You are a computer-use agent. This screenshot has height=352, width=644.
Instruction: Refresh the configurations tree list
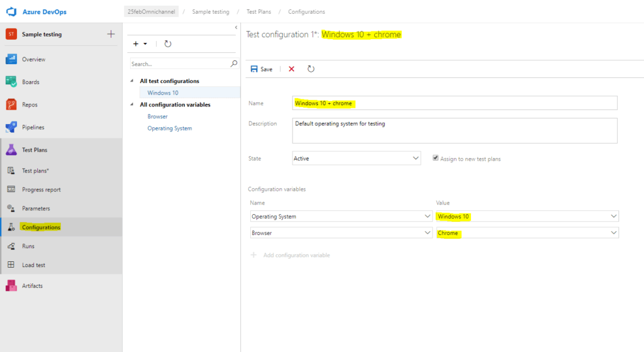pyautogui.click(x=167, y=43)
